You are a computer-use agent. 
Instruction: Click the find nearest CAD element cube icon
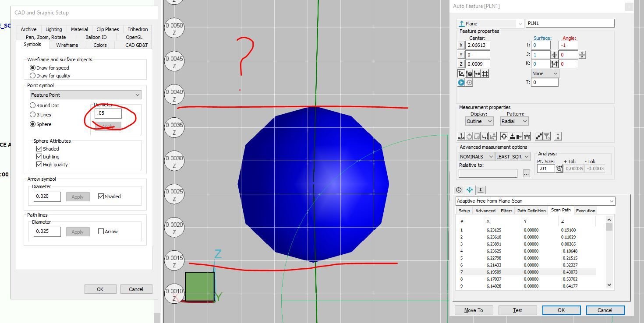pos(469,74)
